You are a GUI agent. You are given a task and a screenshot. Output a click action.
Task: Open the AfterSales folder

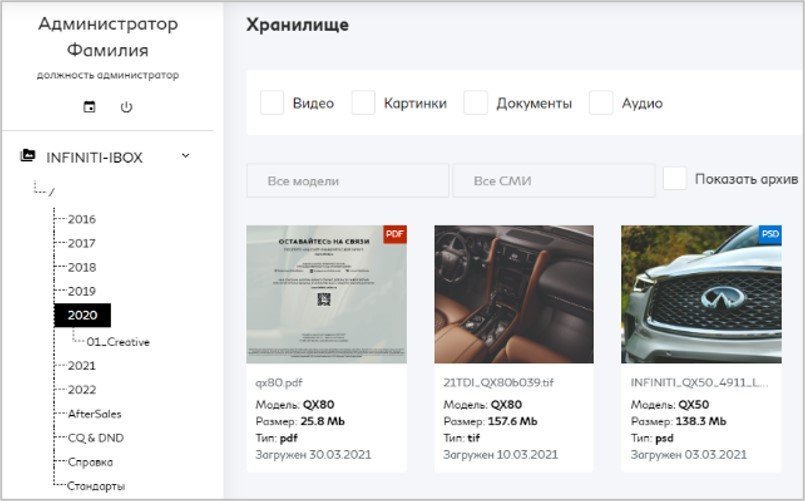coord(94,414)
